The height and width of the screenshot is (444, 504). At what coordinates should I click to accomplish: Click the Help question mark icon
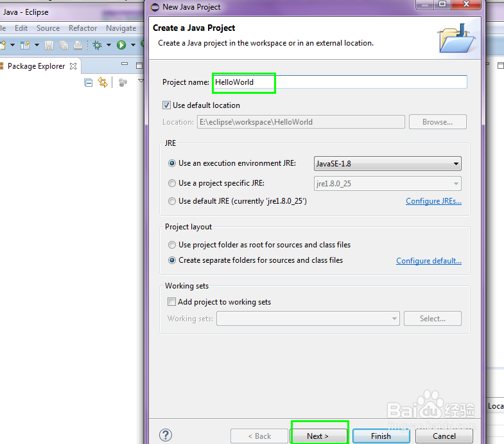(166, 435)
